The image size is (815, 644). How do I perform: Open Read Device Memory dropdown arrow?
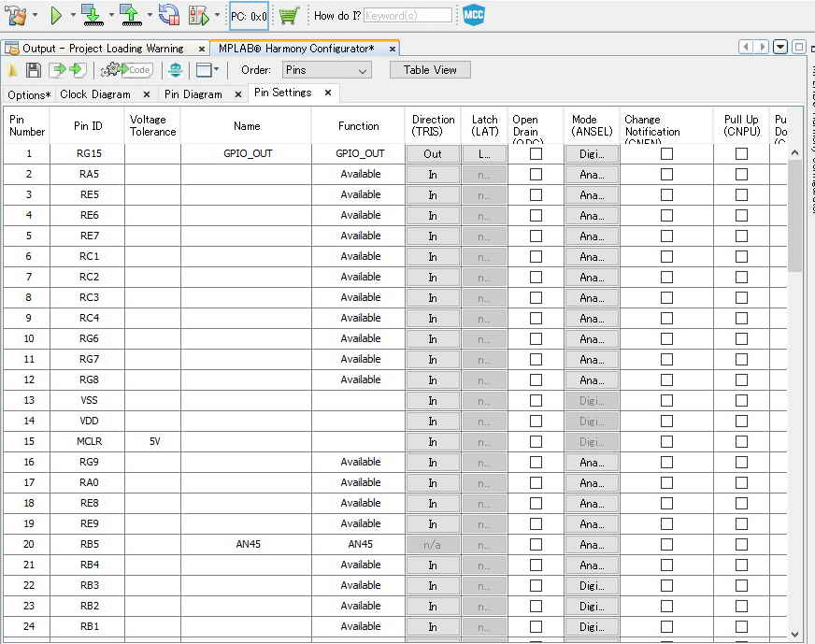click(x=150, y=16)
